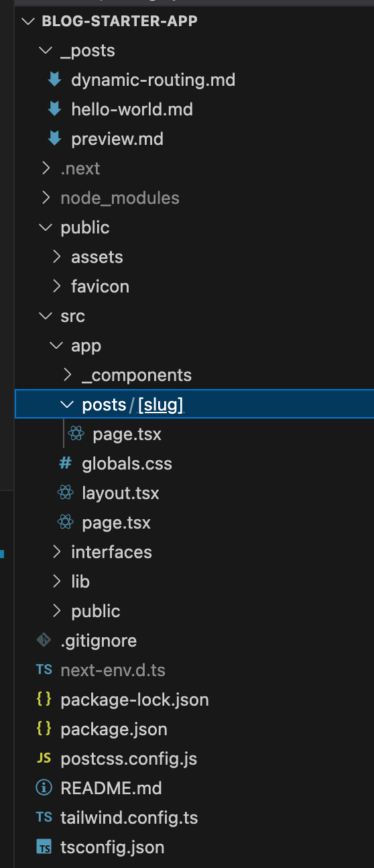
Task: Open .gitignore file
Action: [99, 641]
